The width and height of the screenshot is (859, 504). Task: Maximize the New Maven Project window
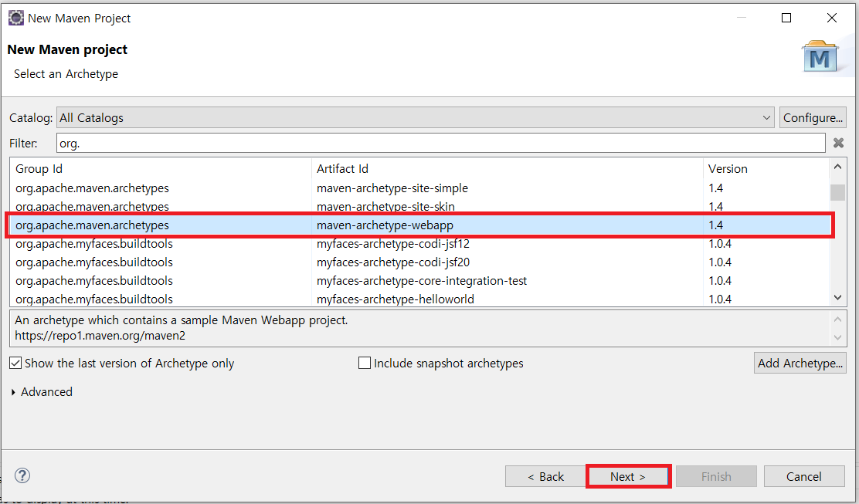786,18
